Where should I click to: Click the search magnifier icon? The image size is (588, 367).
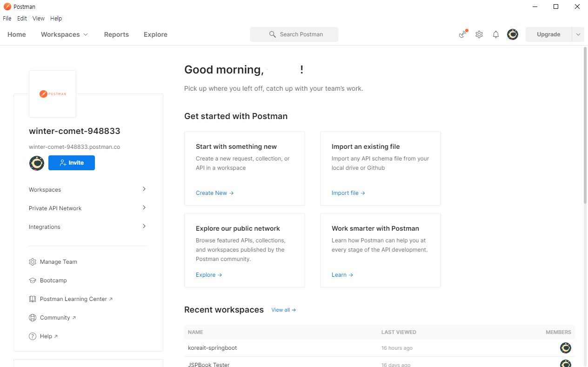coord(273,34)
